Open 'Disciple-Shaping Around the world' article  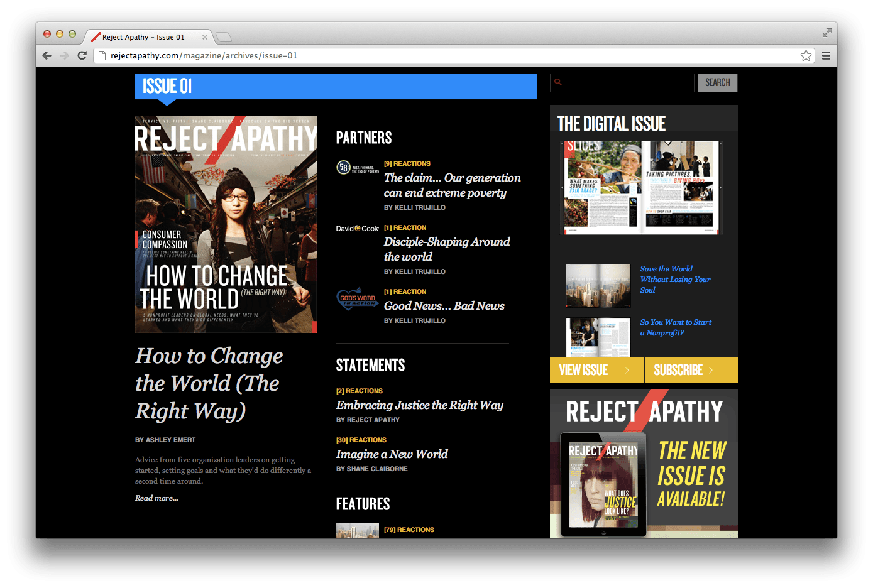pyautogui.click(x=447, y=249)
